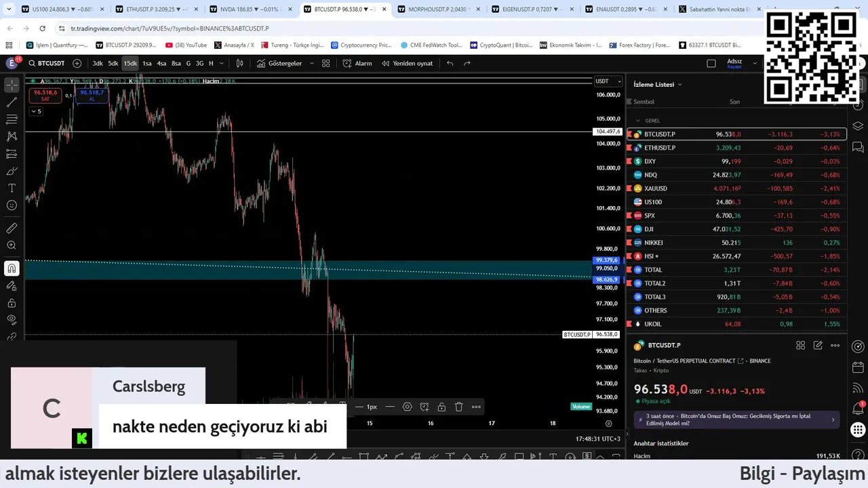868x488 pixels.
Task: Open the object tree layers icon
Action: pos(858,126)
